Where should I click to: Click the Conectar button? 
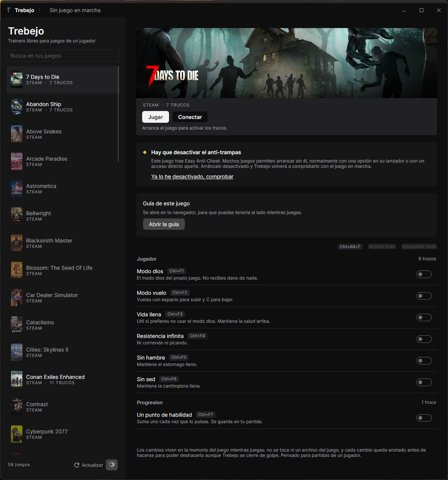tap(190, 117)
